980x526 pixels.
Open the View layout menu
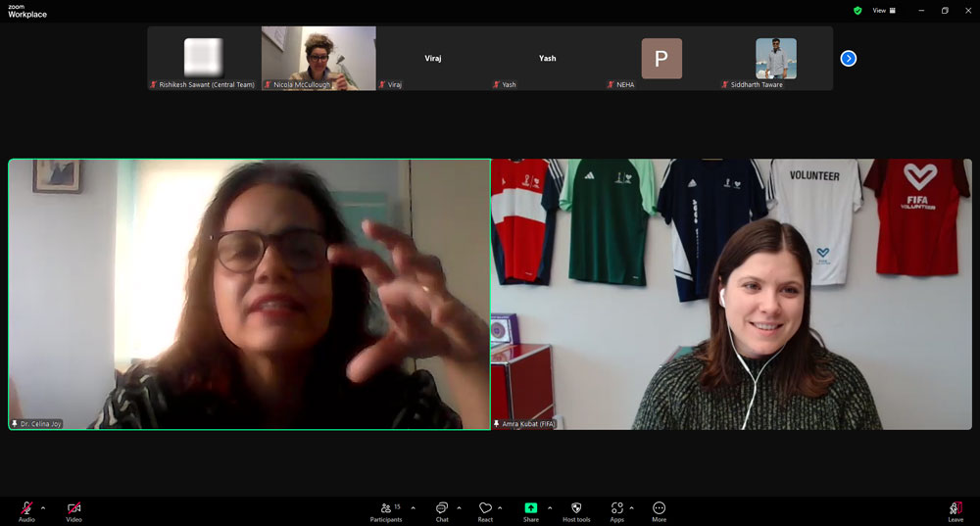pyautogui.click(x=884, y=11)
